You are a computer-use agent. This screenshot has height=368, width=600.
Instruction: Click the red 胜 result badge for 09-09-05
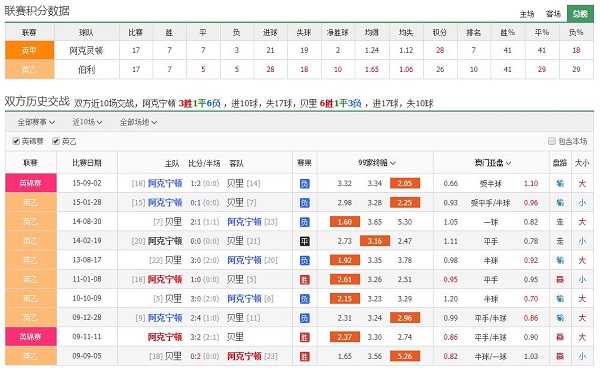pyautogui.click(x=304, y=357)
